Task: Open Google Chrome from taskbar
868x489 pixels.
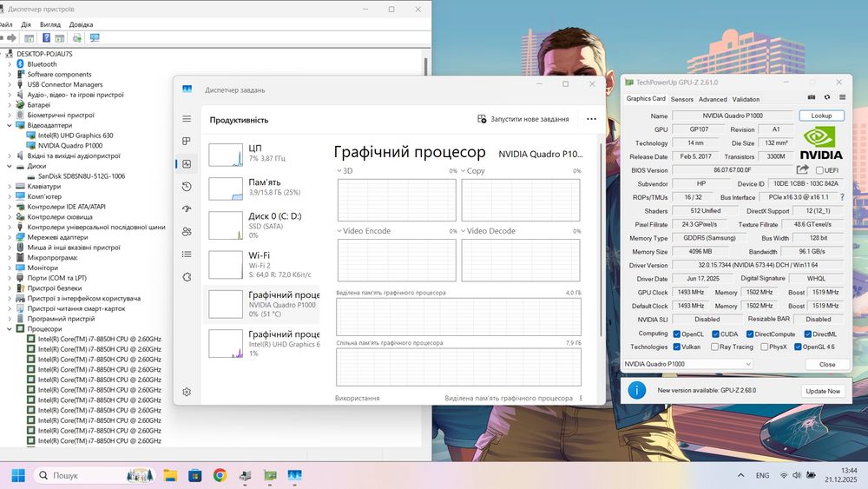Action: coord(220,475)
